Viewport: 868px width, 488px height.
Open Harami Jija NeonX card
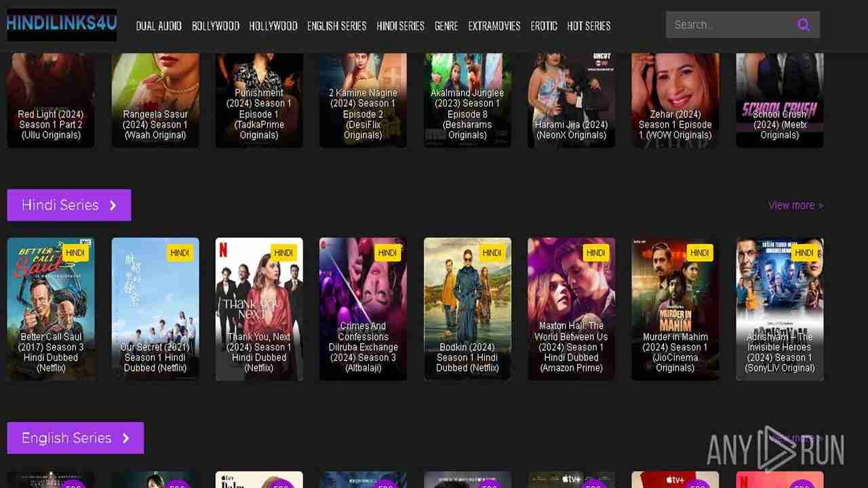click(x=572, y=100)
